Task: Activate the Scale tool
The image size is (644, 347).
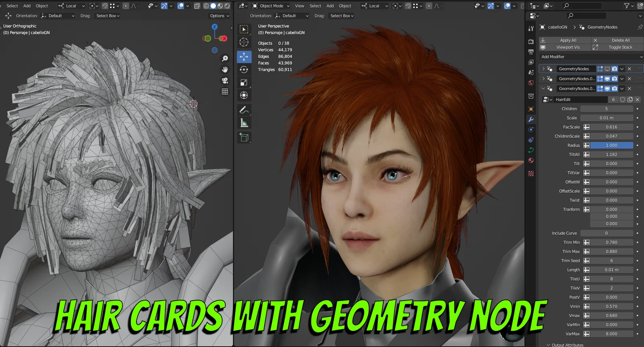Action: tap(244, 83)
